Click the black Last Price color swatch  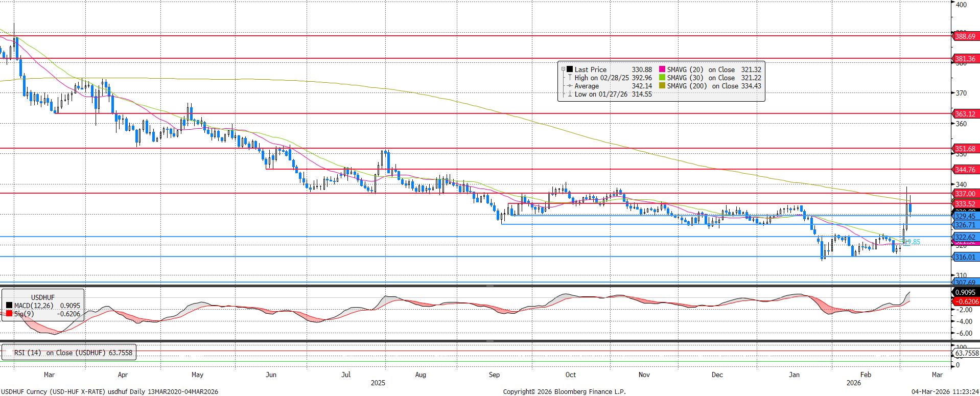tap(569, 69)
